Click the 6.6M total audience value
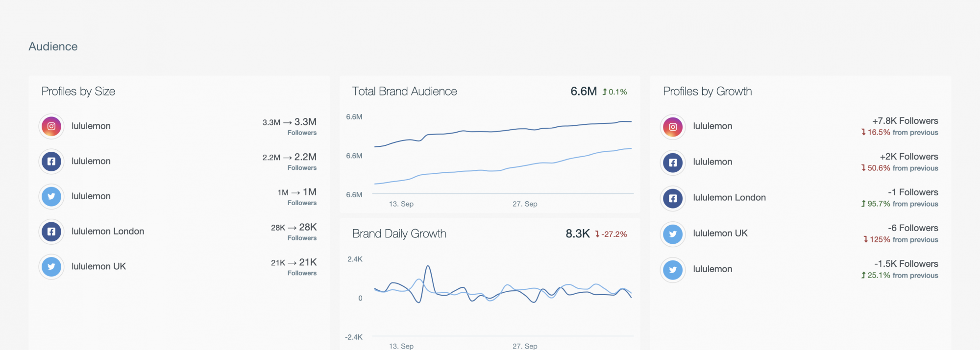This screenshot has height=350, width=980. pos(583,92)
